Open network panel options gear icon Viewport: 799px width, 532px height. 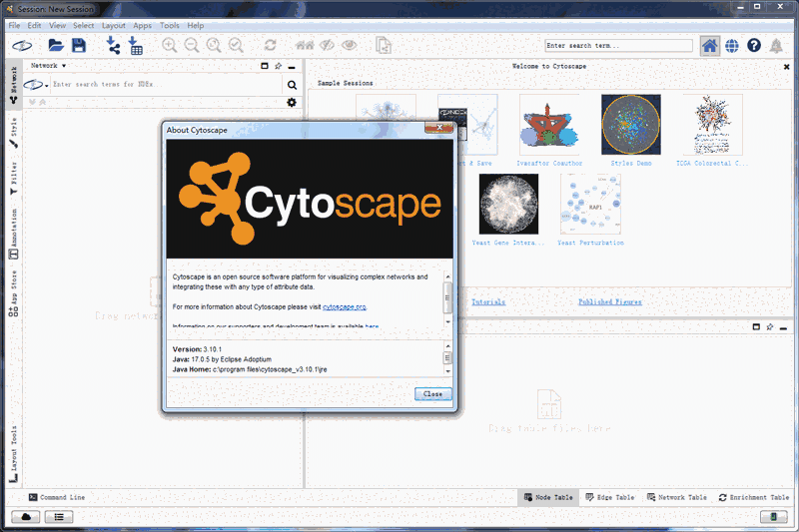[x=292, y=103]
